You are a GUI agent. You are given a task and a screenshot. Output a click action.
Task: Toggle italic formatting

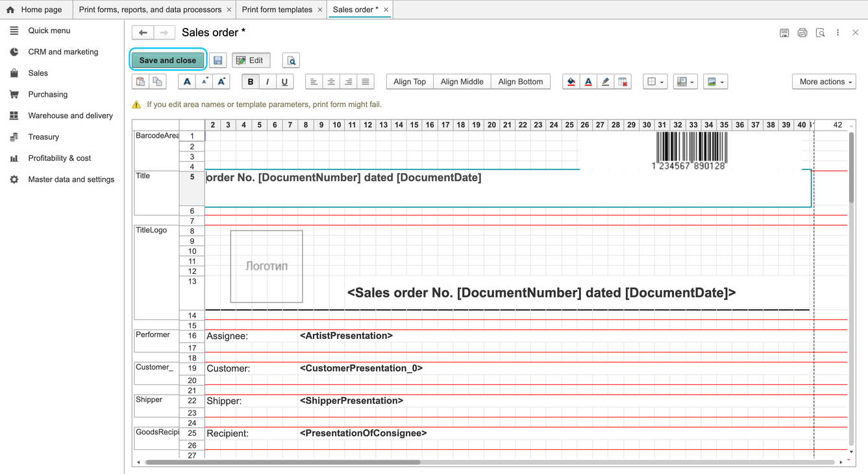click(267, 82)
